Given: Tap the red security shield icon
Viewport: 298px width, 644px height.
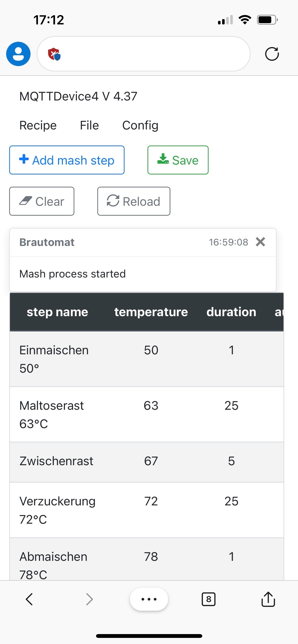Looking at the screenshot, I should (54, 54).
